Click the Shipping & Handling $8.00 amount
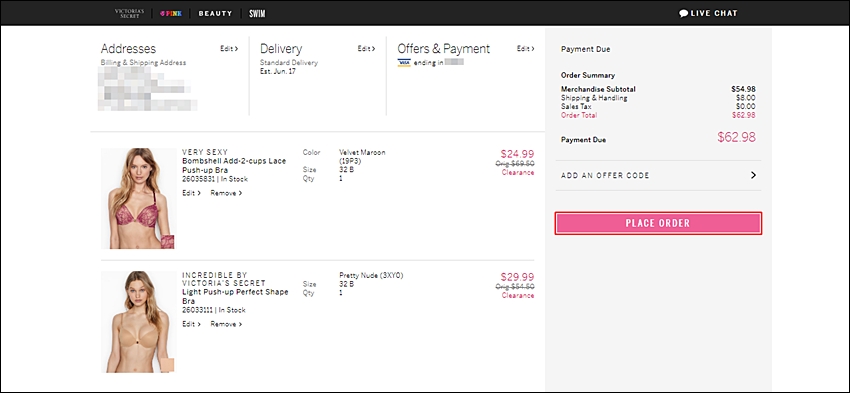 [745, 98]
